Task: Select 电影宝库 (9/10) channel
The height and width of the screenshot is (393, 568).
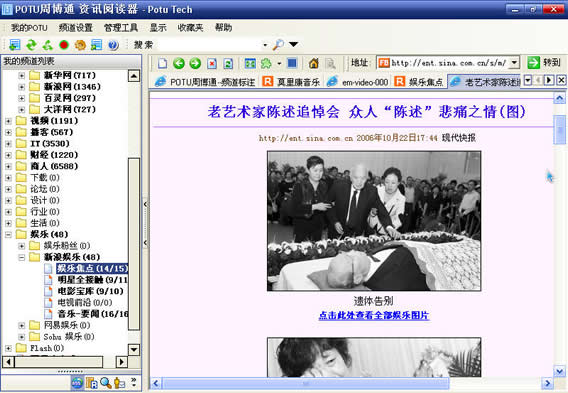Action: pos(91,291)
